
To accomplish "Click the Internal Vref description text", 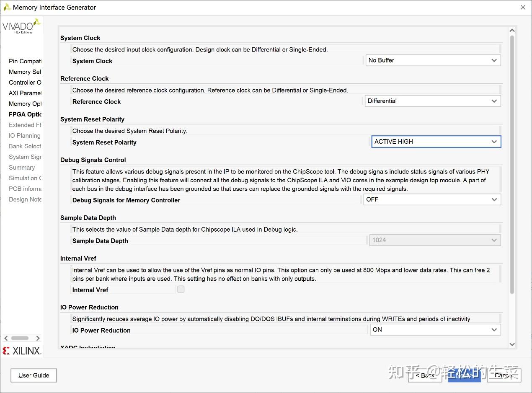I will 281,274.
